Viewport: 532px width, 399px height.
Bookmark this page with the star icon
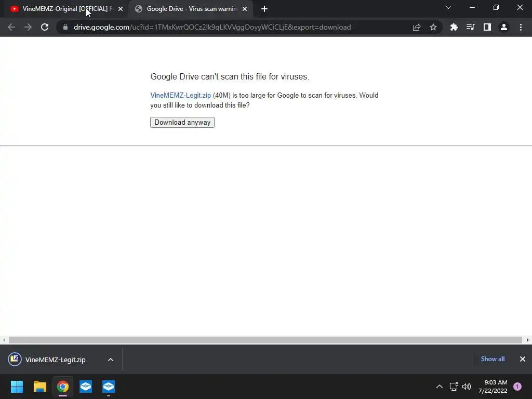pyautogui.click(x=433, y=27)
